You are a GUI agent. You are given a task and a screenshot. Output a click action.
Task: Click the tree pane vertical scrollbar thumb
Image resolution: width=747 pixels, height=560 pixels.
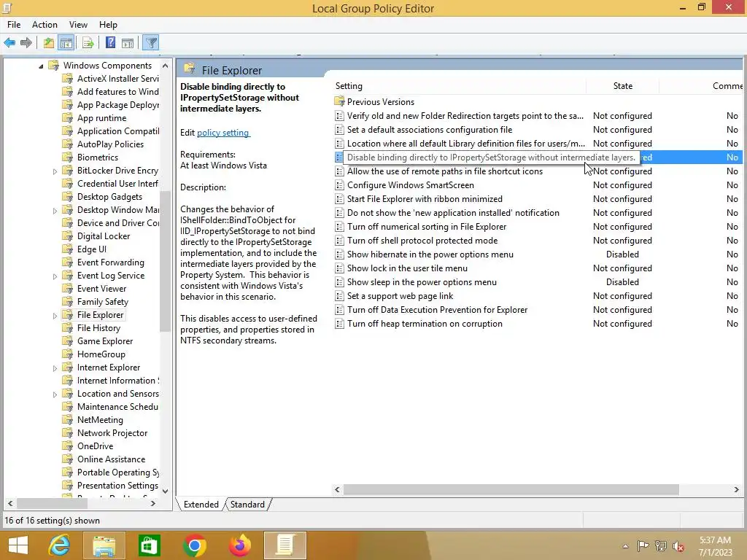tap(165, 261)
